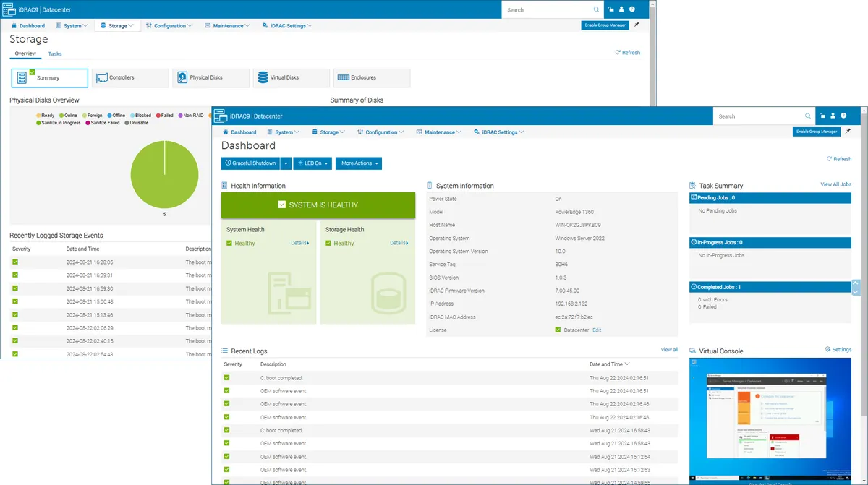The image size is (868, 485).
Task: Click Enable Group Manager button in Dashboard
Action: 817,132
